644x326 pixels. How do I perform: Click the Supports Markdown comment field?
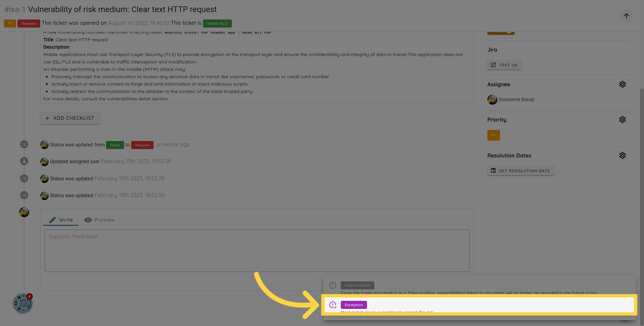point(257,251)
